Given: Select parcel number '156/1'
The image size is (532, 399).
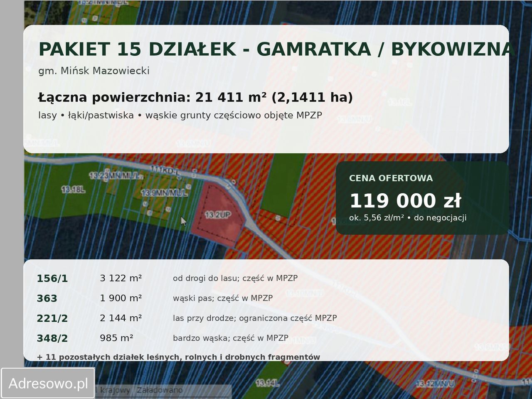Looking at the screenshot, I should coord(52,278).
